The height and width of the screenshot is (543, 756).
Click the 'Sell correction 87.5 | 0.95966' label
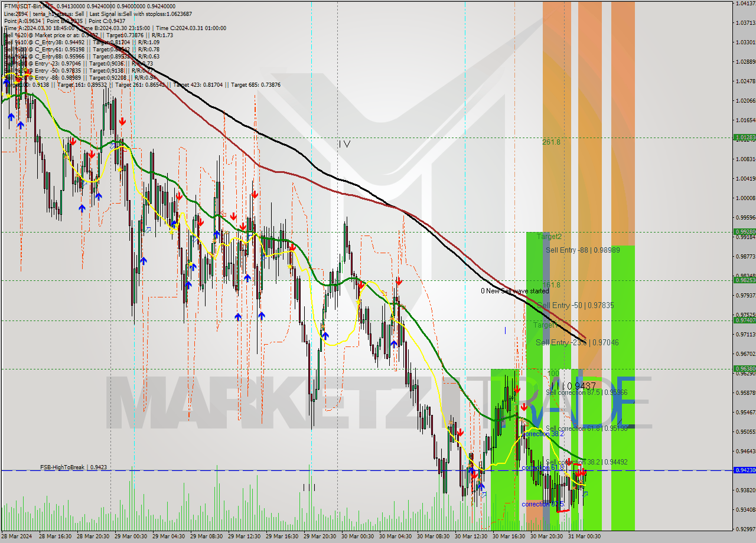(586, 392)
